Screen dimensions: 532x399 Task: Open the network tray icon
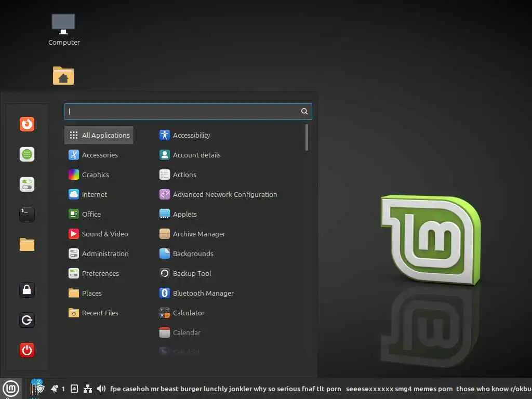click(88, 389)
